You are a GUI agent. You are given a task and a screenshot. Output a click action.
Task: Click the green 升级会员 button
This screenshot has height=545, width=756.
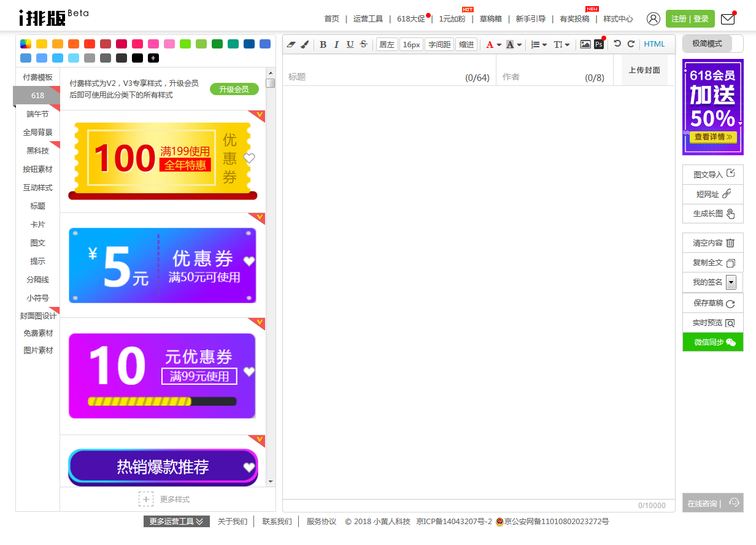(234, 89)
